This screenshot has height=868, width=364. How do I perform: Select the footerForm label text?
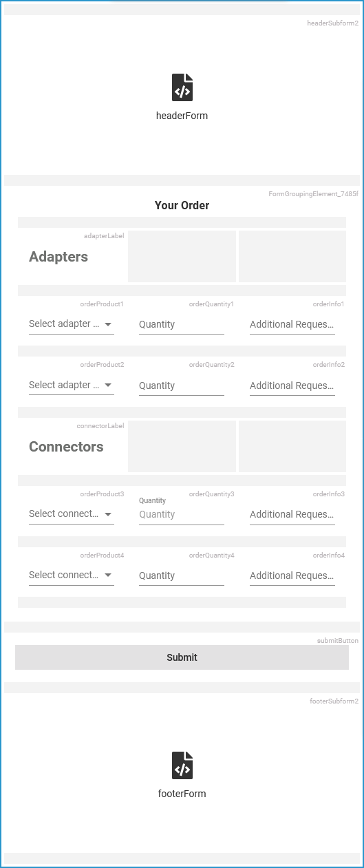pos(182,794)
